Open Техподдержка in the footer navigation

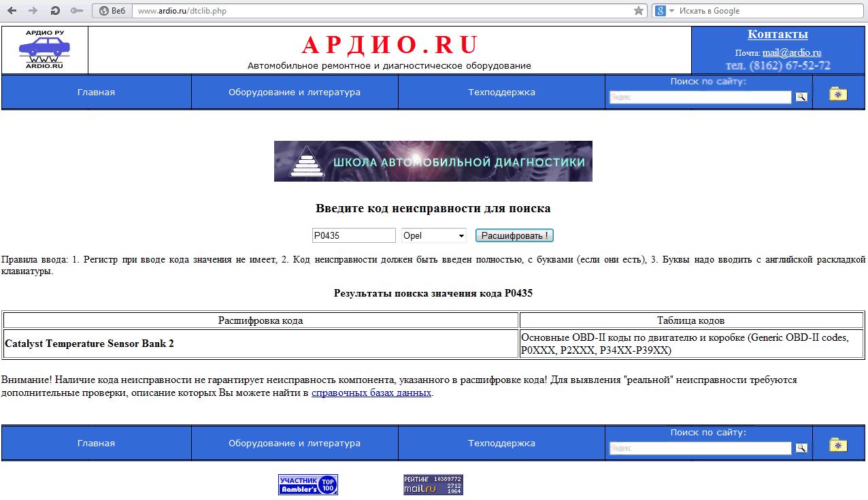pyautogui.click(x=501, y=444)
